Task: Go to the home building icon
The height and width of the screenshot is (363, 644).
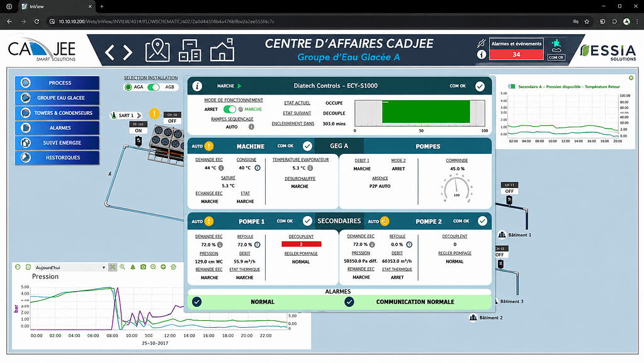Action: click(x=222, y=50)
